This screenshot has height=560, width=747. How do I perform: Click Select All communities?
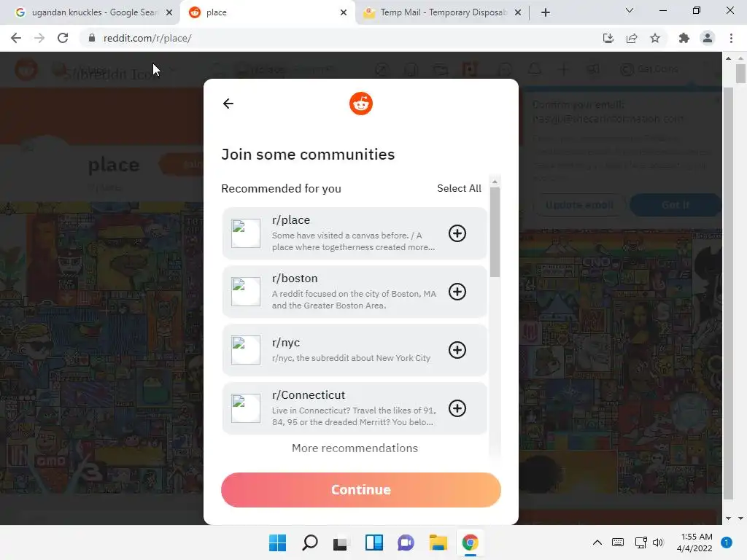(x=459, y=188)
